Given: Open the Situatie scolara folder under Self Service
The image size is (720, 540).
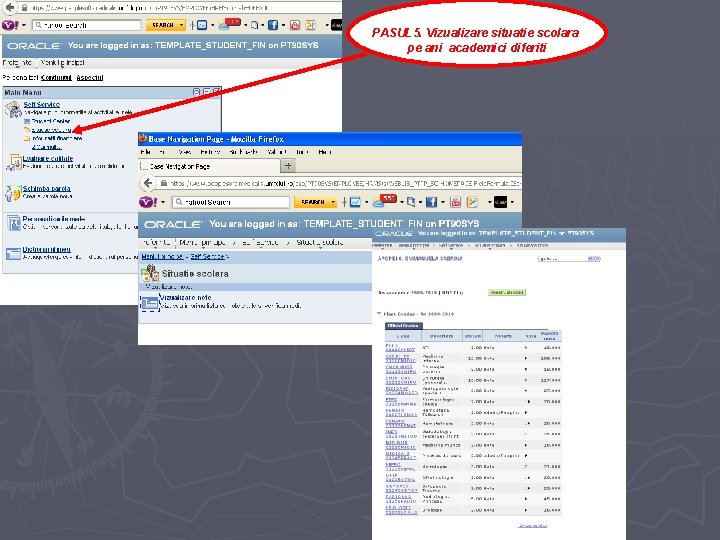Looking at the screenshot, I should [x=51, y=130].
